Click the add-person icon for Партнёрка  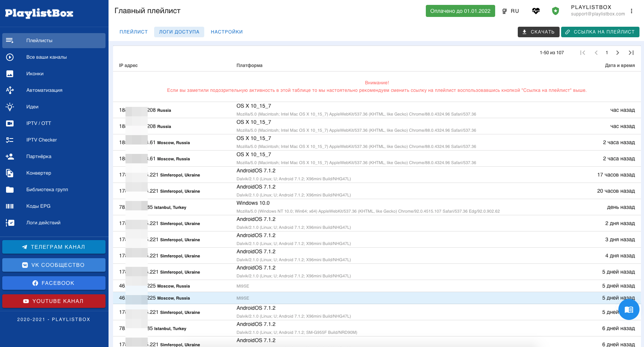(x=10, y=157)
